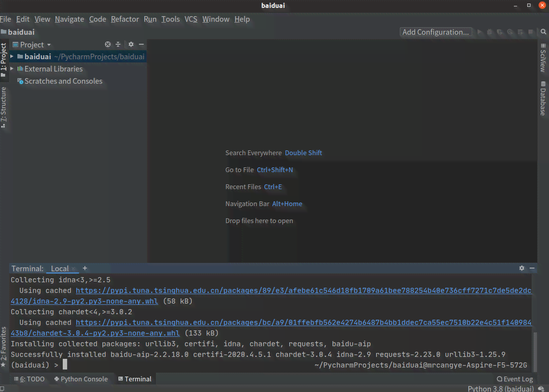Open the Navigate menu
This screenshot has height=392, width=549.
click(x=69, y=19)
